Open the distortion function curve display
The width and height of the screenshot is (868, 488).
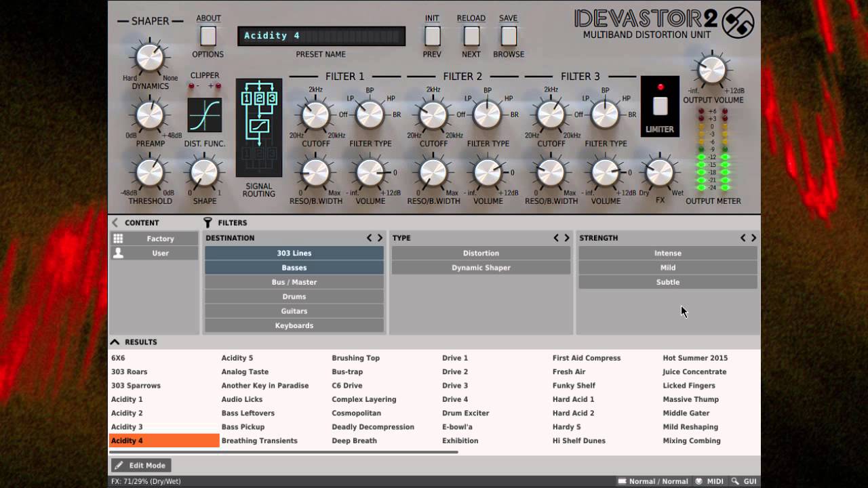[x=205, y=115]
